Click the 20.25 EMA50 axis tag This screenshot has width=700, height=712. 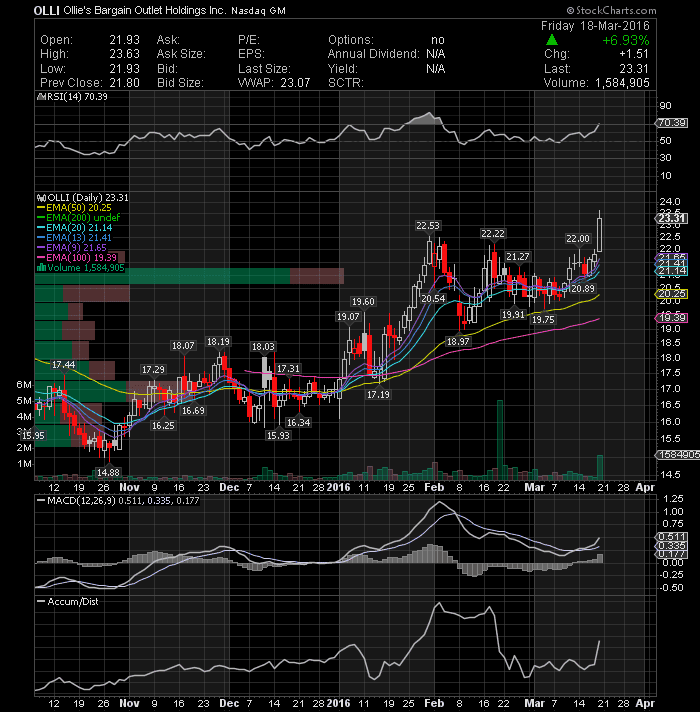[671, 294]
